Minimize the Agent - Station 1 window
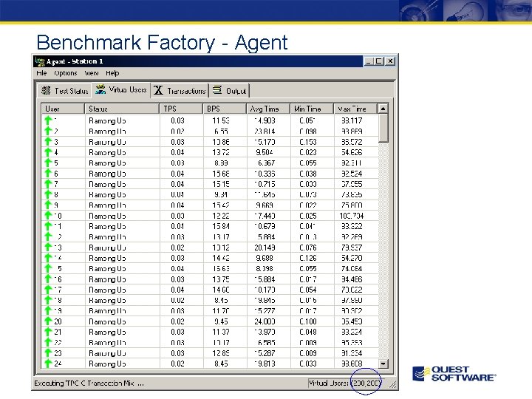 pos(369,61)
